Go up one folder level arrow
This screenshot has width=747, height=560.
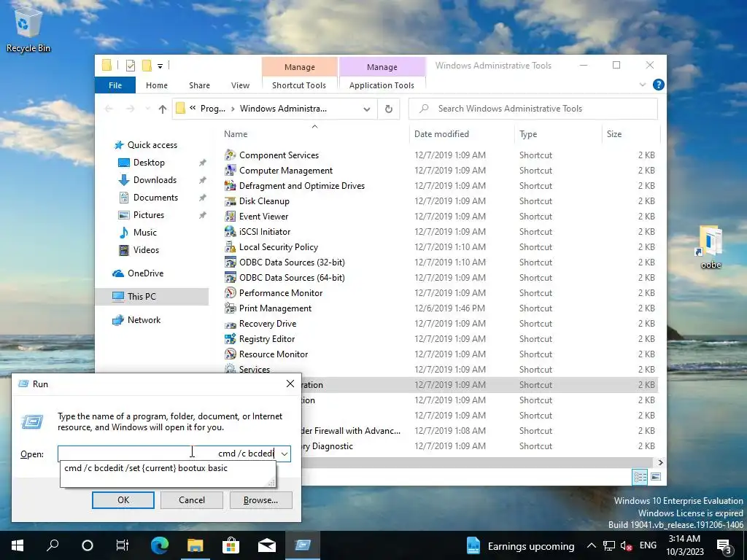[x=163, y=109]
